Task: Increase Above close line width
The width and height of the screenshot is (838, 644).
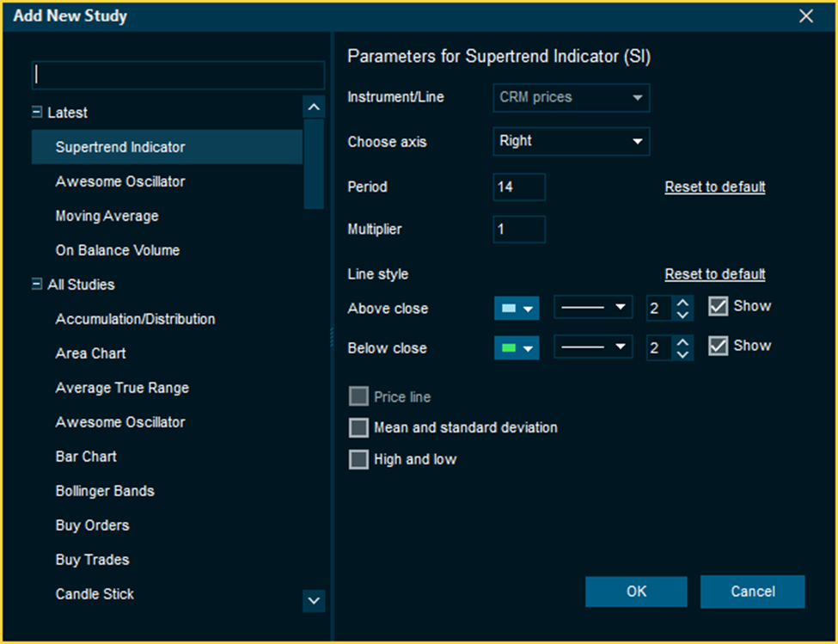Action: (682, 301)
